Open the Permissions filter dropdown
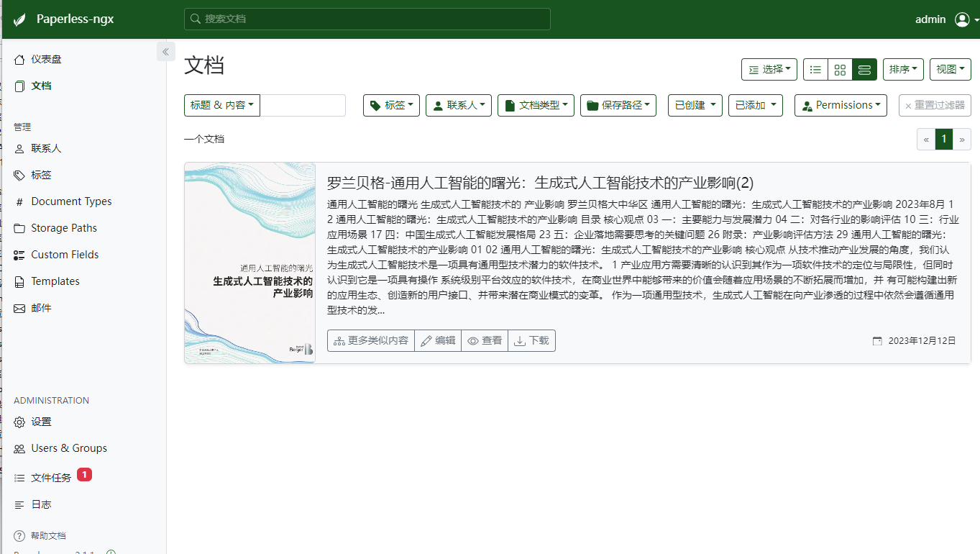Viewport: 980px width, 554px height. tap(840, 104)
